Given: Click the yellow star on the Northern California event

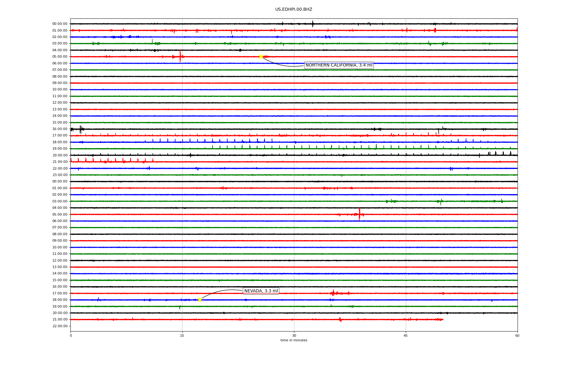Looking at the screenshot, I should tap(261, 56).
